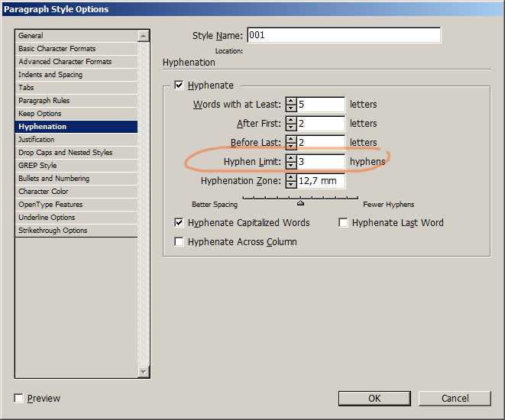
Task: Click the Hyphenation Zone input field
Action: click(x=321, y=181)
